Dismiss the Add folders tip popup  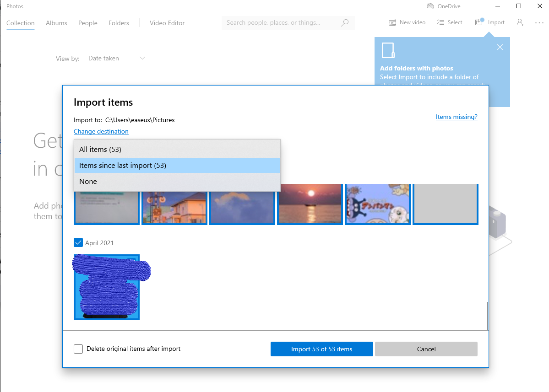coord(500,47)
